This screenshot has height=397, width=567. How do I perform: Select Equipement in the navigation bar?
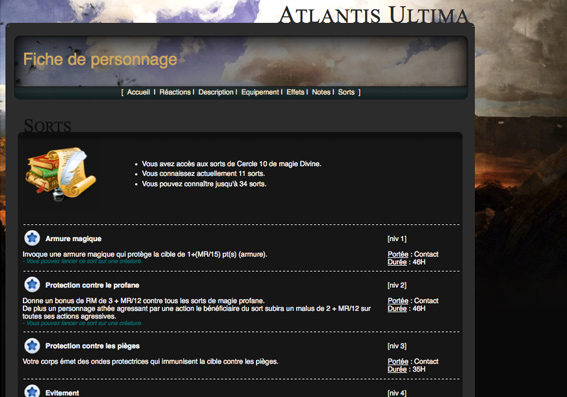click(x=260, y=92)
